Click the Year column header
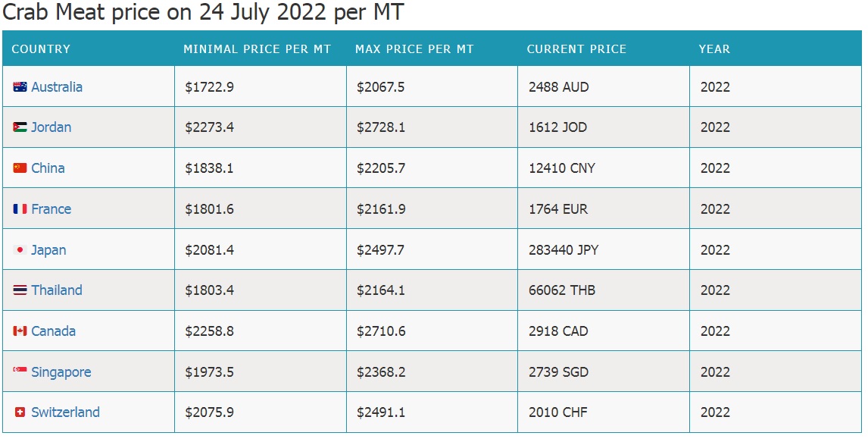This screenshot has height=442, width=868. tap(714, 49)
